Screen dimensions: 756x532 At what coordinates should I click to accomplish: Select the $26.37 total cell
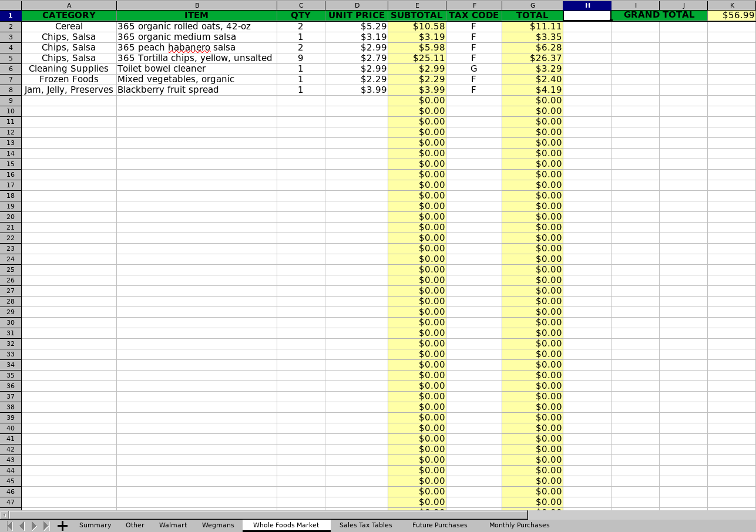tap(532, 58)
